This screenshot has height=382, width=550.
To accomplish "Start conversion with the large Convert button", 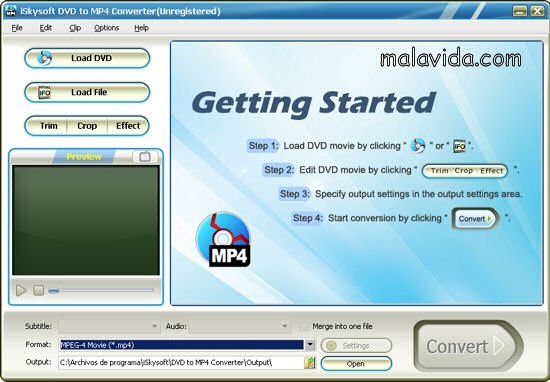I will 468,346.
